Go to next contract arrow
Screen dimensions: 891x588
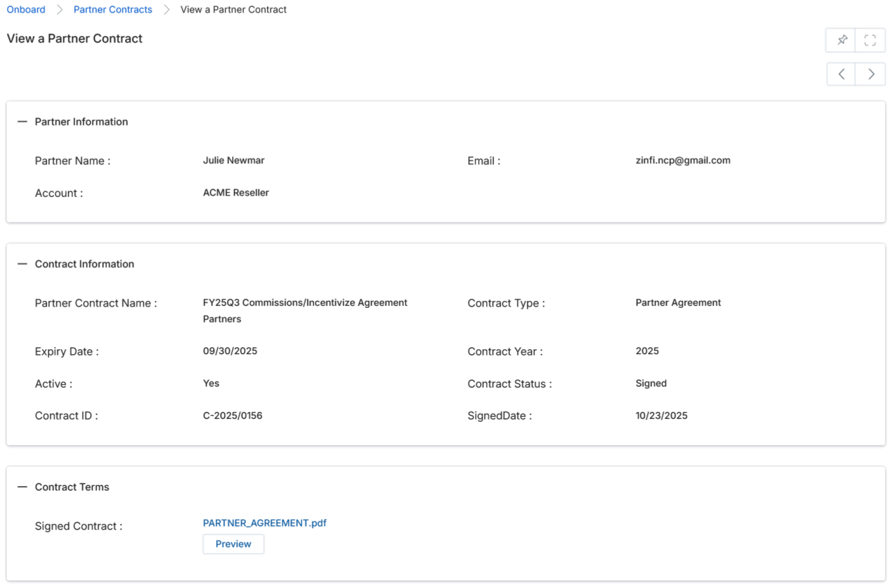pos(871,74)
